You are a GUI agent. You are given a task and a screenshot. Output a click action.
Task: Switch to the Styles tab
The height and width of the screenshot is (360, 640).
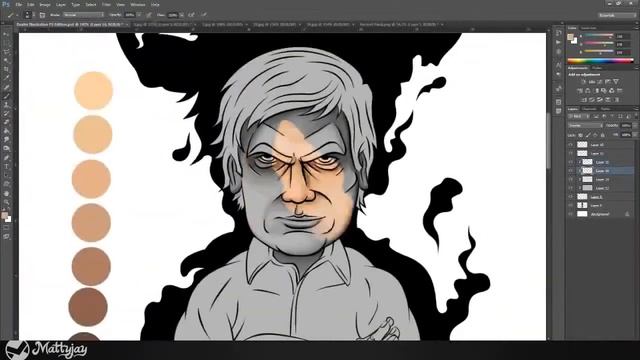(x=597, y=68)
